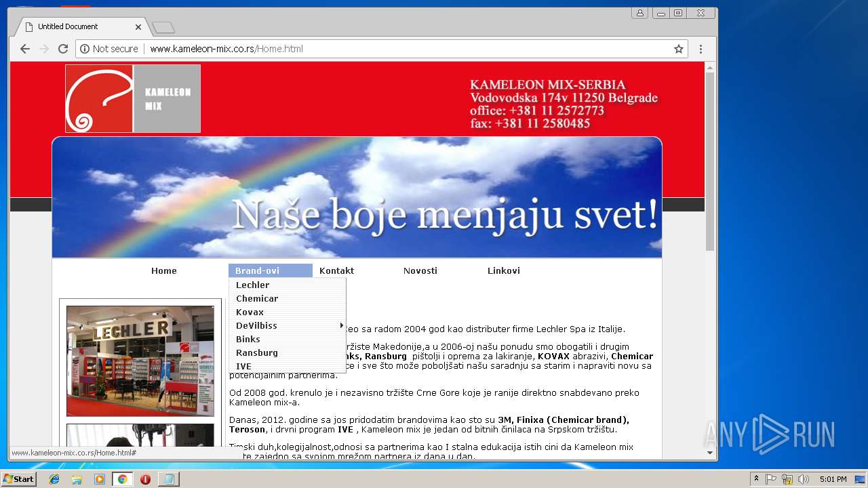The height and width of the screenshot is (488, 868).
Task: Open Windows Explorer from the taskbar
Action: tap(77, 479)
